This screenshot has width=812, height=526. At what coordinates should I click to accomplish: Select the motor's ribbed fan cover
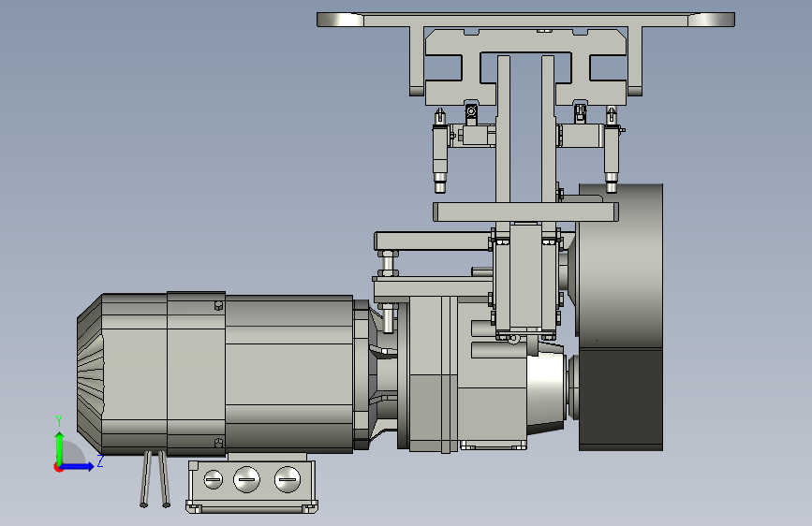[x=90, y=373]
